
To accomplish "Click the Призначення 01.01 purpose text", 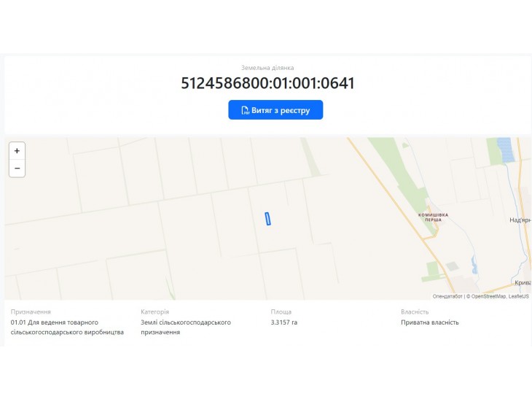I will (67, 327).
